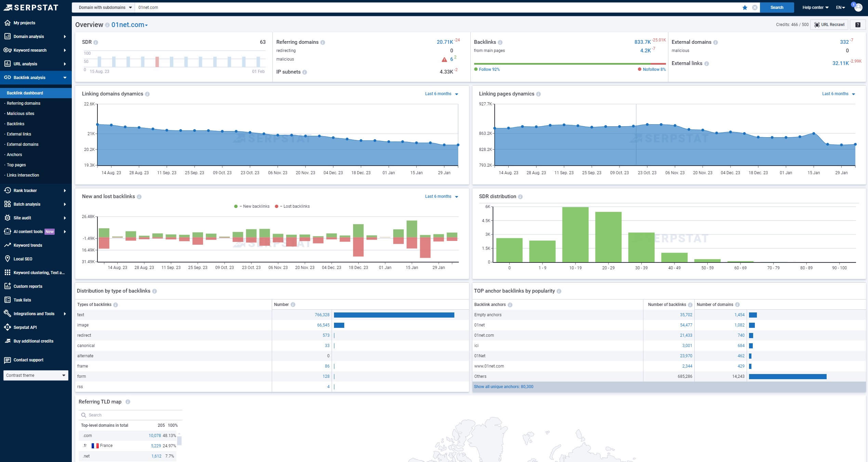Open Buy additional credits link
Viewport: 868px width, 462px height.
[x=34, y=341]
